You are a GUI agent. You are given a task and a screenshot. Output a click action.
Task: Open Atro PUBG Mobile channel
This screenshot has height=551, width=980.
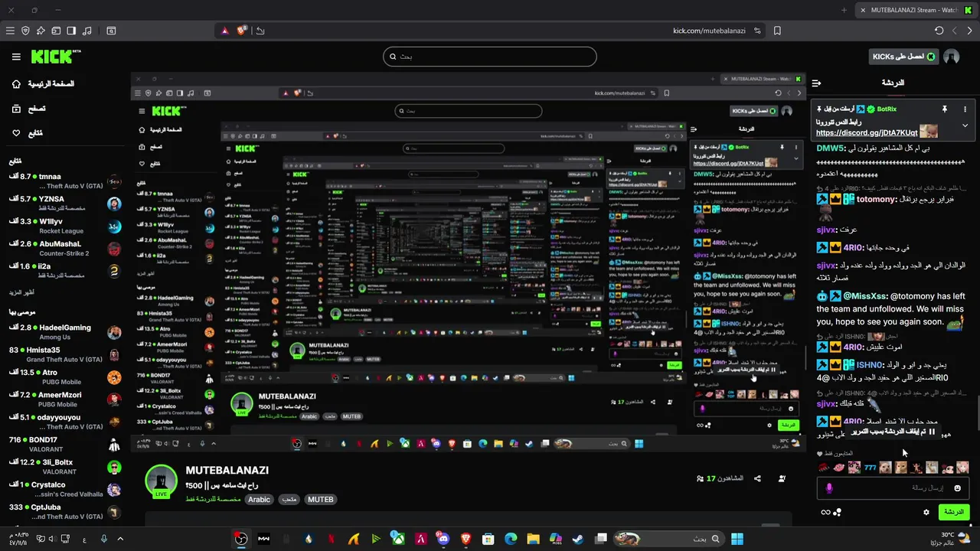tap(65, 377)
